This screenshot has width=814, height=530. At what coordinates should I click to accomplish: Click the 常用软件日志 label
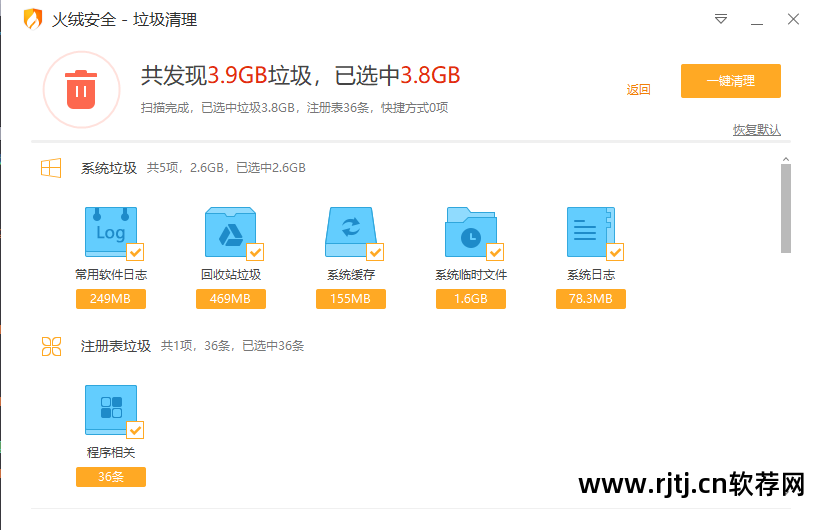(111, 275)
